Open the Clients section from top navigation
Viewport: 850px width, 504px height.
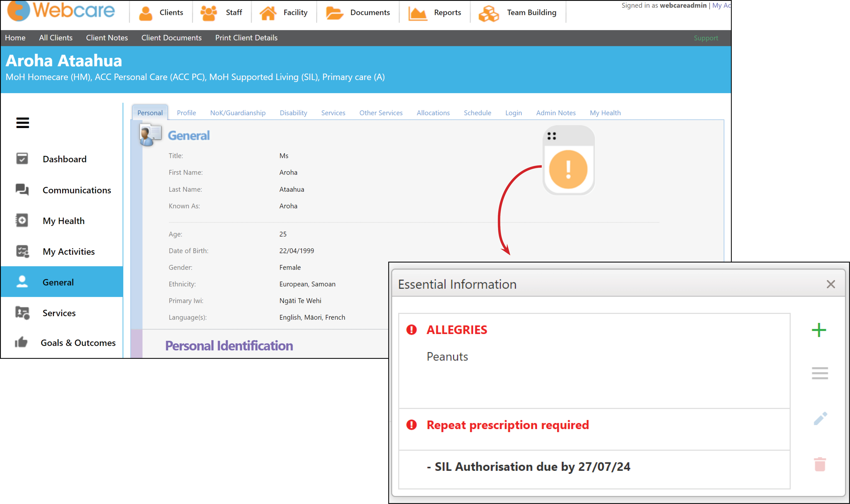click(161, 13)
